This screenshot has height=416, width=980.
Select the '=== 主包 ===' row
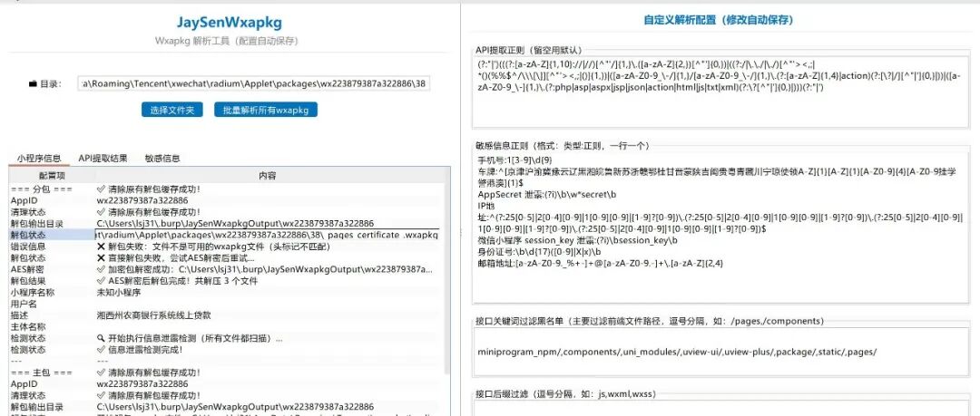(225, 372)
